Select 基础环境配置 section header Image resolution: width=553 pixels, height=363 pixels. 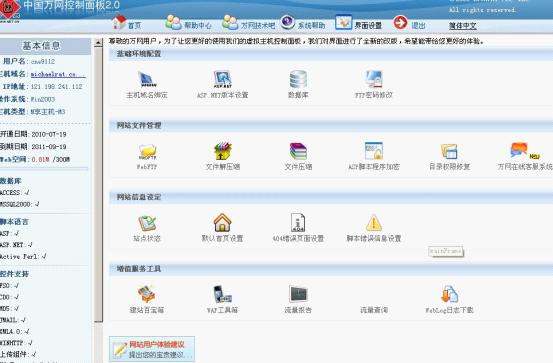pos(139,54)
